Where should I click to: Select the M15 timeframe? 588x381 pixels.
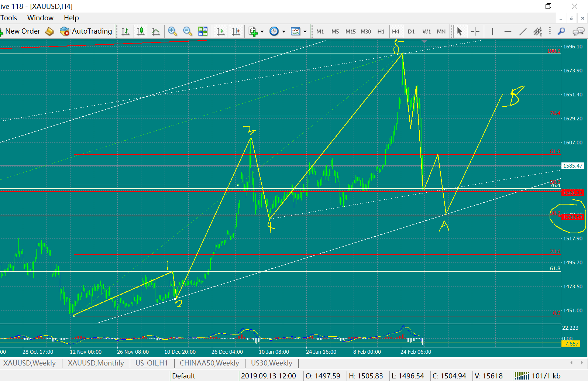(x=351, y=31)
